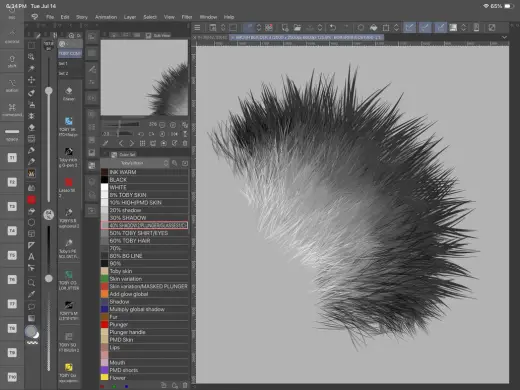Click the Clip Studio logo icon beside File

pos(35,17)
